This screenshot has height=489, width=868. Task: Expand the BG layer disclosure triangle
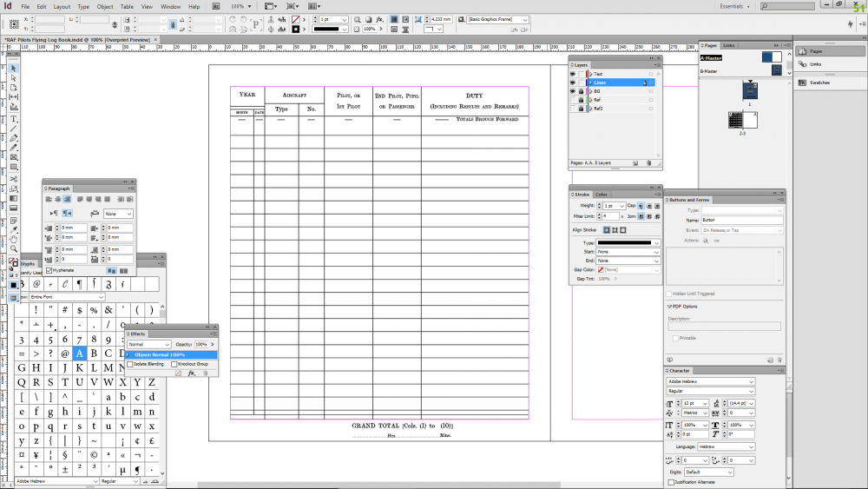pyautogui.click(x=589, y=91)
